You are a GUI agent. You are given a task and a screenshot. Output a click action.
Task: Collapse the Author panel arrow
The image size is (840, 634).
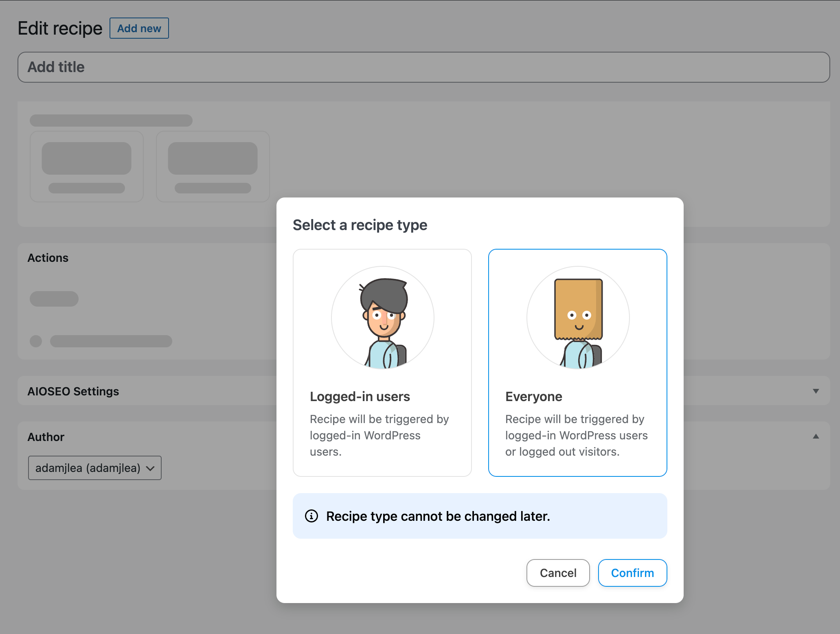point(816,436)
